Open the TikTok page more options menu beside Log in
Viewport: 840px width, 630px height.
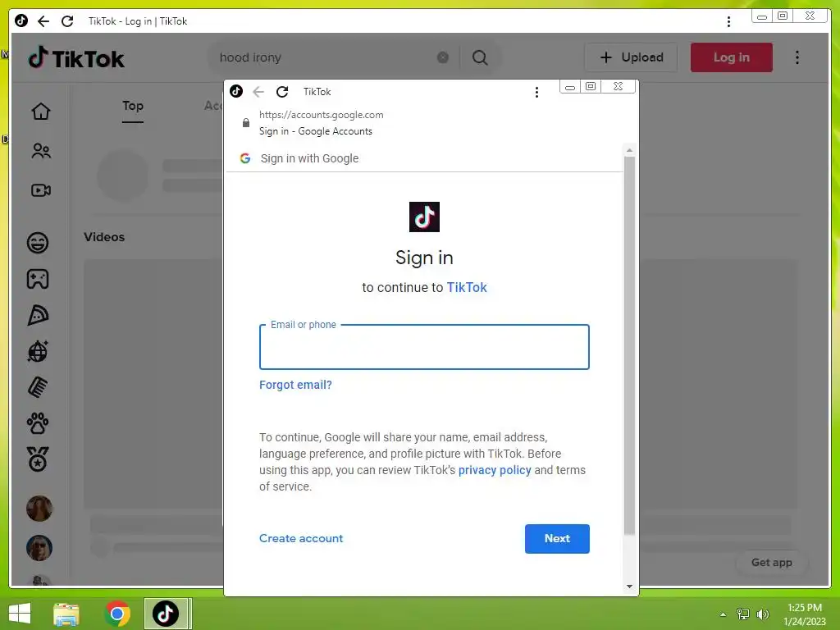tap(797, 57)
